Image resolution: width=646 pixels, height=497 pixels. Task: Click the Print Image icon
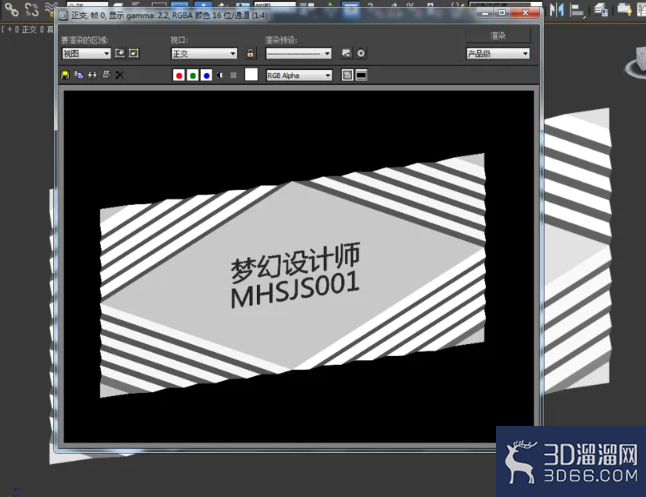coord(106,75)
